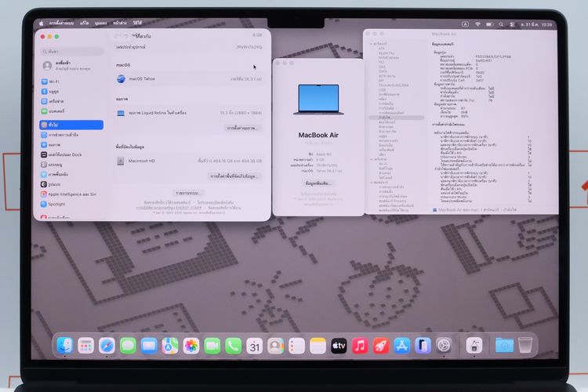Screen dimensions: 588x392
Task: Select the highlighted General item in sidebar
Action: (x=71, y=125)
